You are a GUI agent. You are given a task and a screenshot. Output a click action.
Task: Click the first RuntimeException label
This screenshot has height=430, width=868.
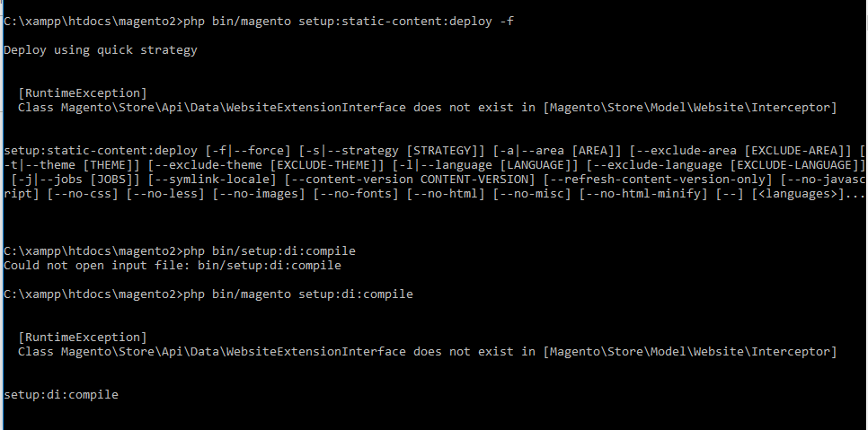click(x=83, y=93)
